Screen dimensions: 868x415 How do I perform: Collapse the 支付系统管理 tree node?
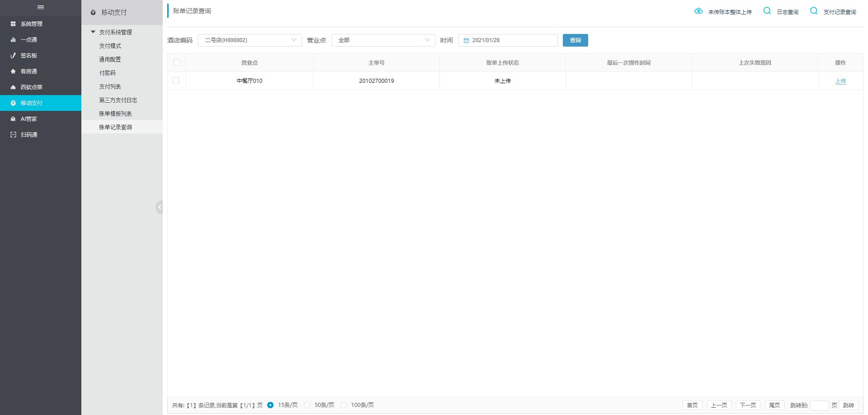[93, 32]
